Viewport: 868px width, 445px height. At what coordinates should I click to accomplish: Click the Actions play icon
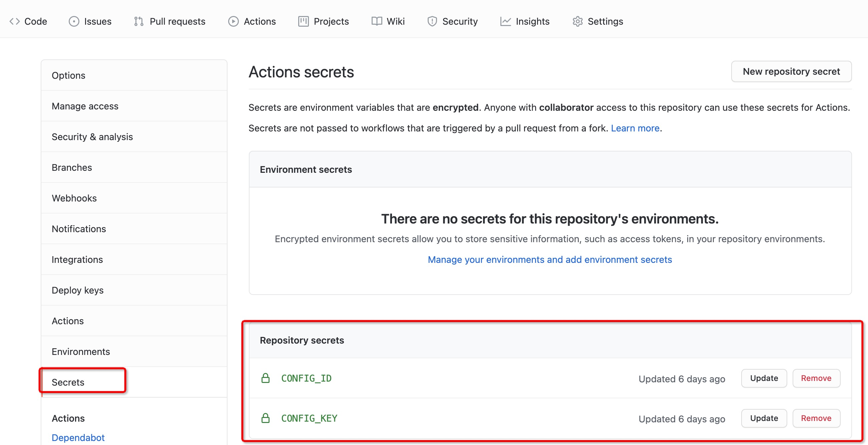click(233, 21)
